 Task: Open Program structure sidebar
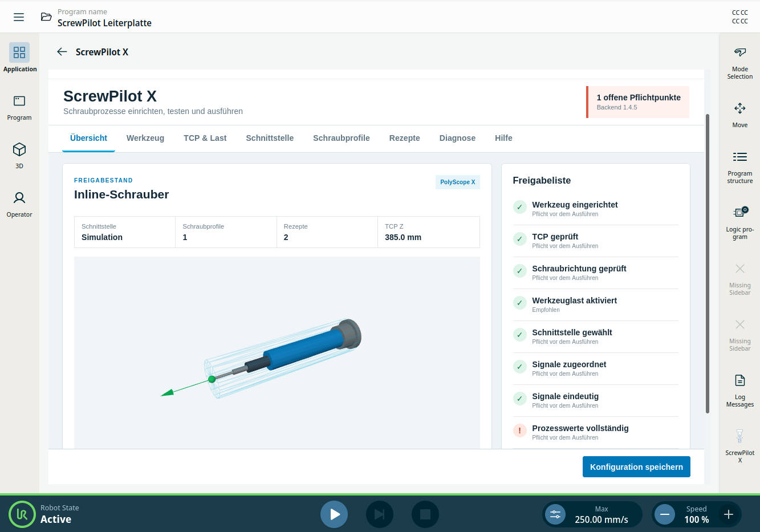click(740, 167)
